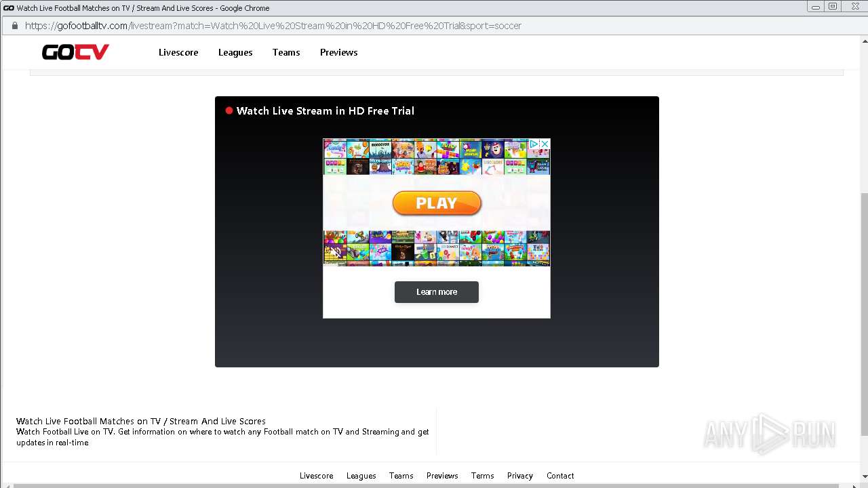
Task: Open Contact footer link
Action: point(560,476)
